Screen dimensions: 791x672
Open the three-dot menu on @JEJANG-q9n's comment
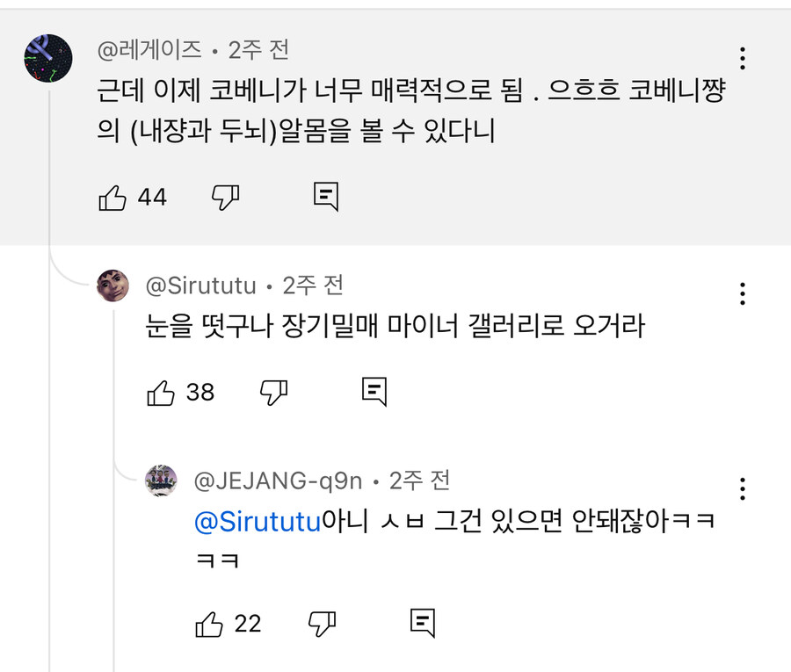pyautogui.click(x=743, y=488)
